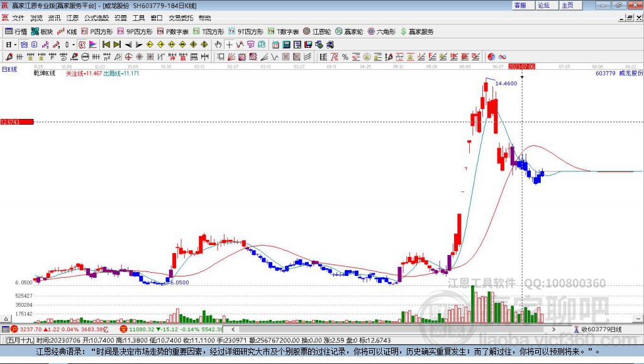Click the calculator icon
Screen dimensions: 644x364
[x=286, y=45]
